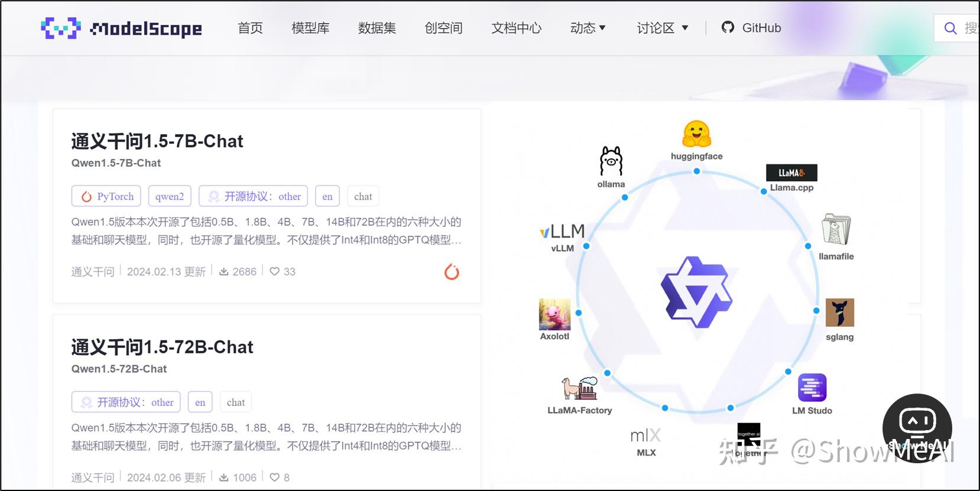Image resolution: width=980 pixels, height=491 pixels.
Task: Click the central Qwen logo
Action: 696,292
